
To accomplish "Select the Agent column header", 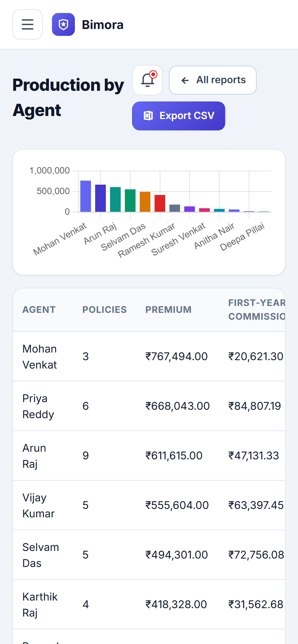I will [39, 310].
